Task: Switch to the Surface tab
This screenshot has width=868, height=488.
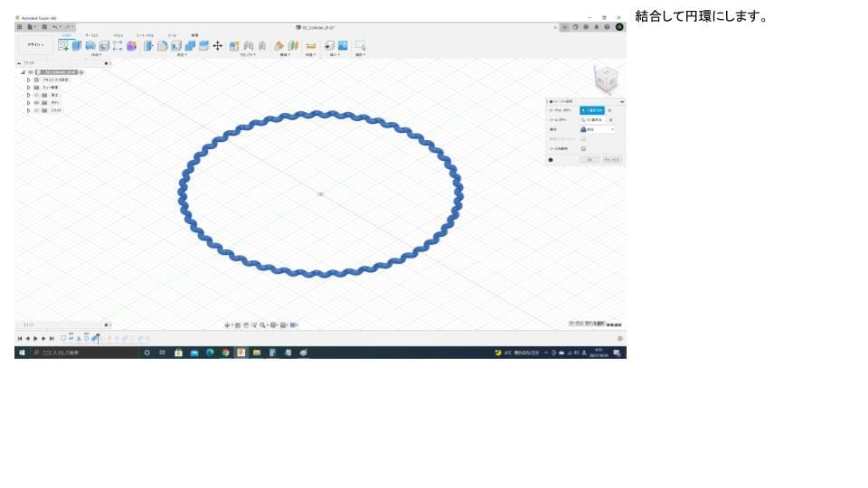Action: click(x=91, y=35)
